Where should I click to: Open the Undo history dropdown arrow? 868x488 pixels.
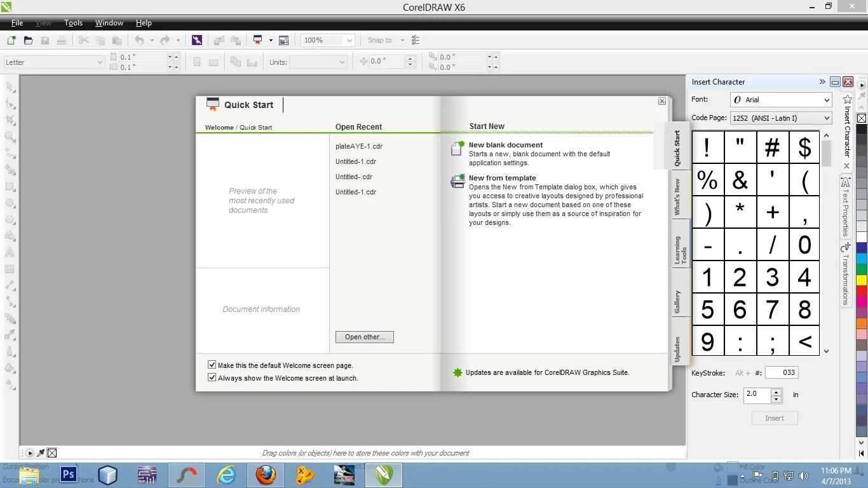pos(152,40)
